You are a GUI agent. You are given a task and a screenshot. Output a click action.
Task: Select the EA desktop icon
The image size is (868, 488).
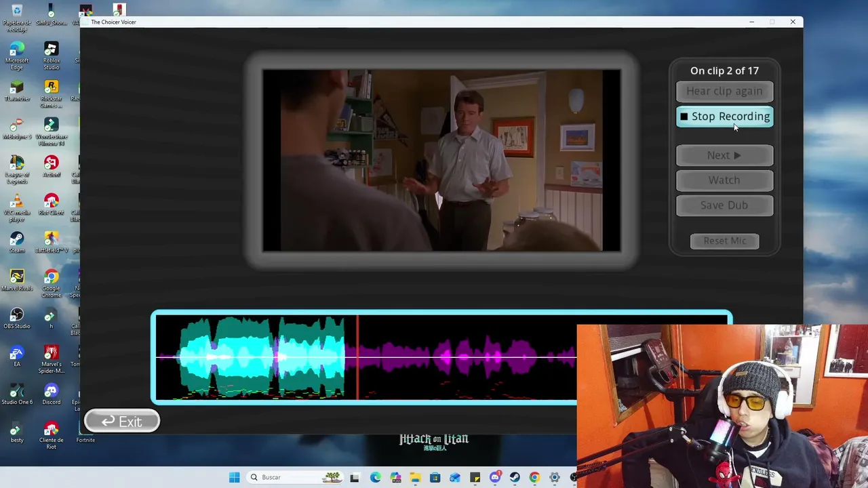click(17, 357)
